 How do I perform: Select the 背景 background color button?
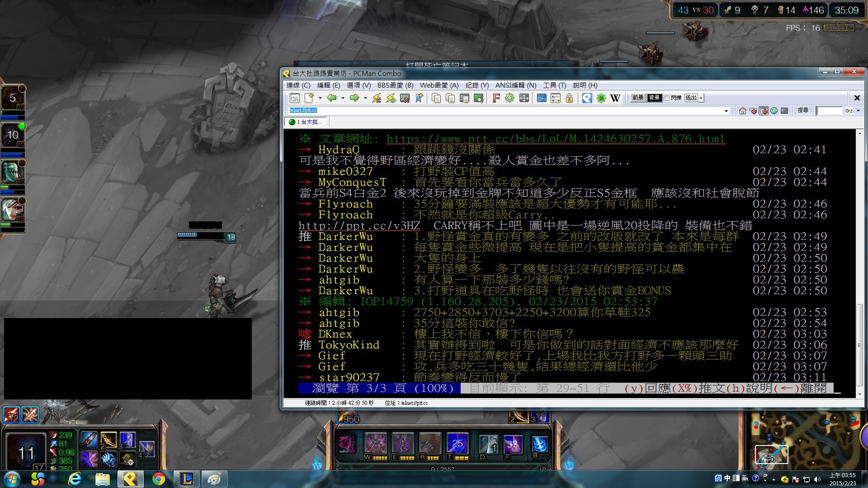click(x=654, y=98)
